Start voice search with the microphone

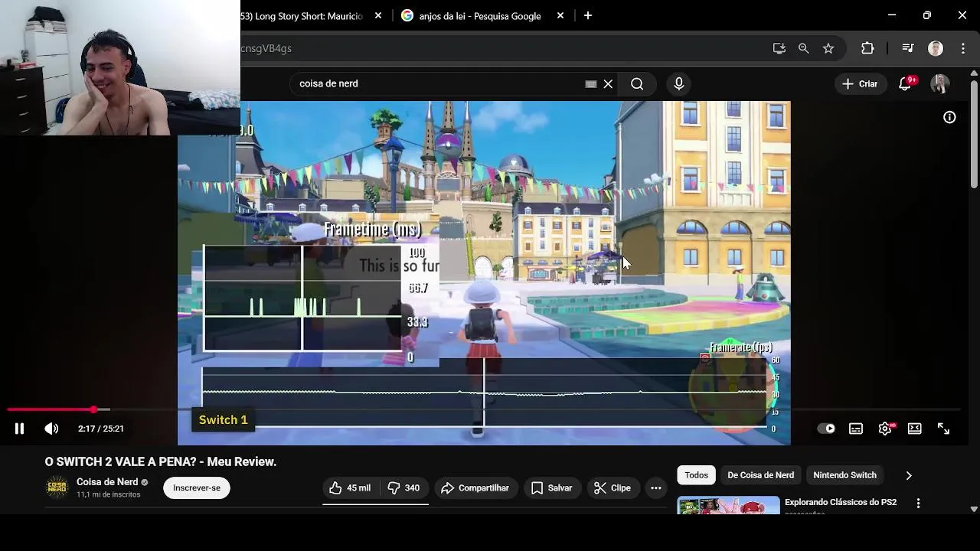(x=678, y=83)
